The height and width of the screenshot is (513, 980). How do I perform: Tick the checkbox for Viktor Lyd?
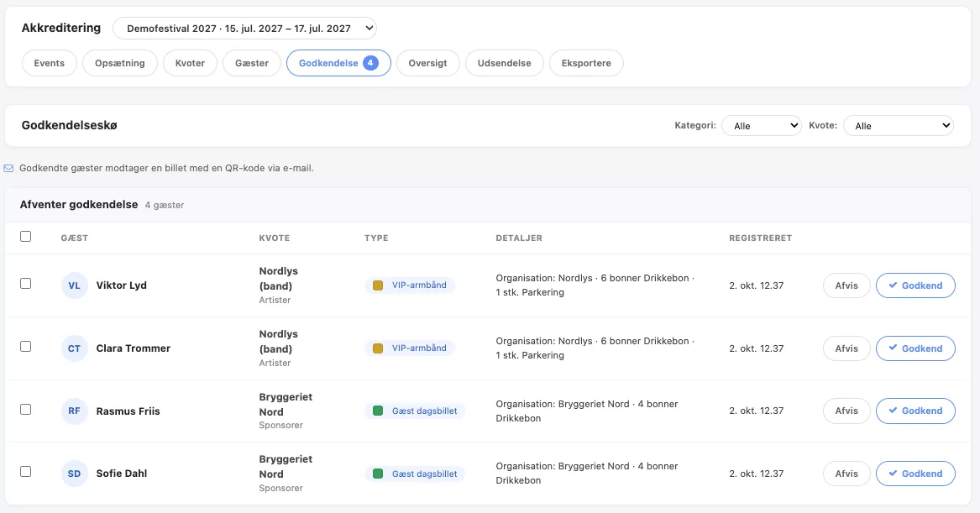[26, 284]
